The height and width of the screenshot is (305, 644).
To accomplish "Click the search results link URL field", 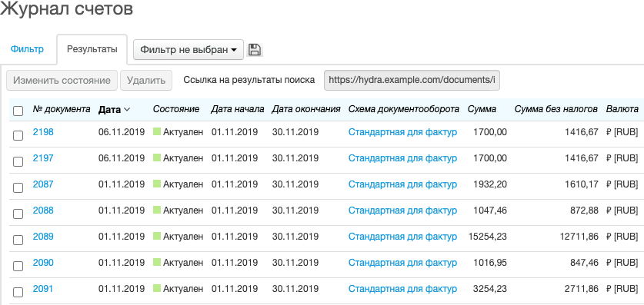I will coord(412,80).
